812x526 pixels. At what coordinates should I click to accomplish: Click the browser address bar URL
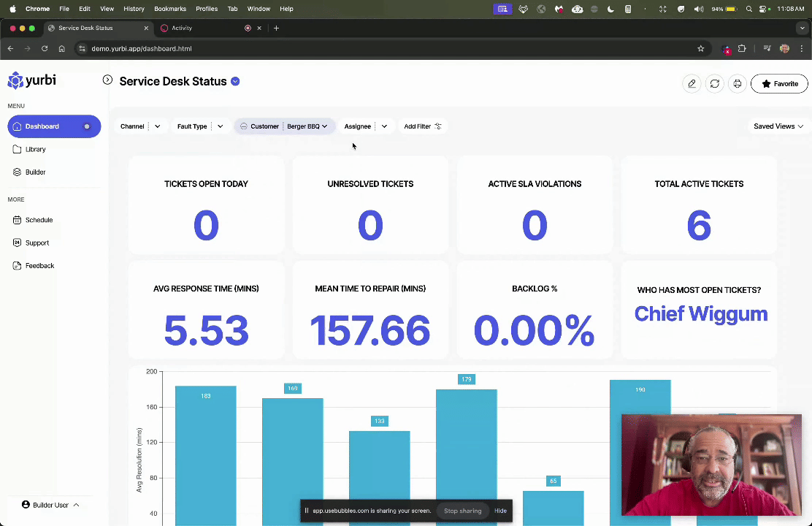(x=142, y=48)
